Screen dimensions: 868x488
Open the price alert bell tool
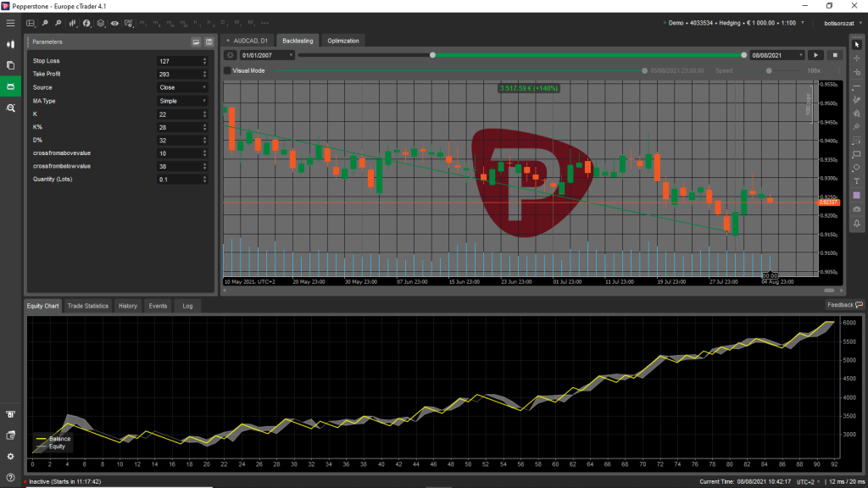pyautogui.click(x=856, y=223)
